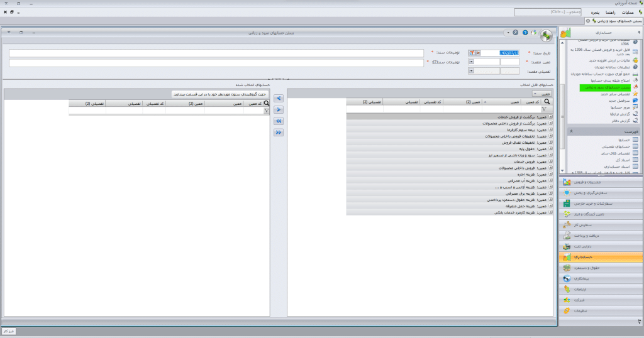Click the double left arrow move-all button
Viewport: 644px width, 338px height.
coord(279,121)
